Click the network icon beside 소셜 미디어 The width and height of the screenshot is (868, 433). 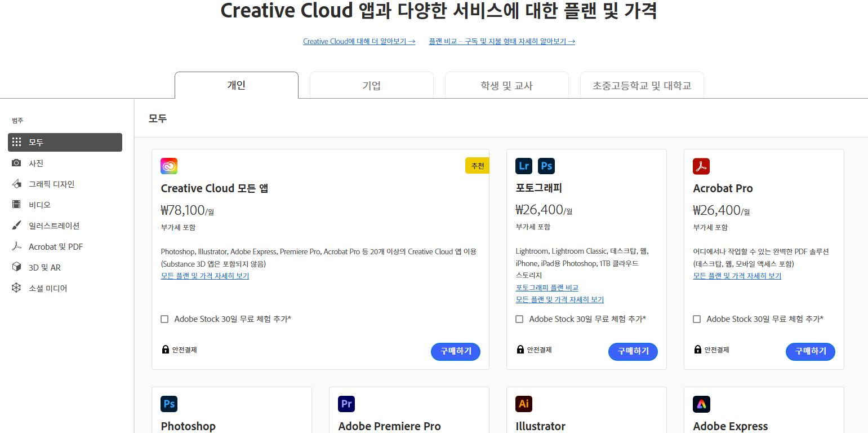point(17,288)
